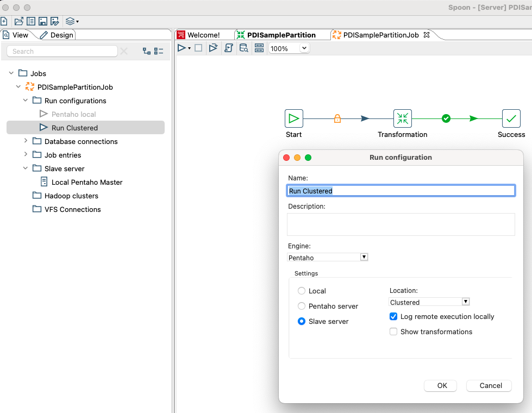The height and width of the screenshot is (413, 532).
Task: Click the Show execution results grid icon
Action: pyautogui.click(x=259, y=48)
